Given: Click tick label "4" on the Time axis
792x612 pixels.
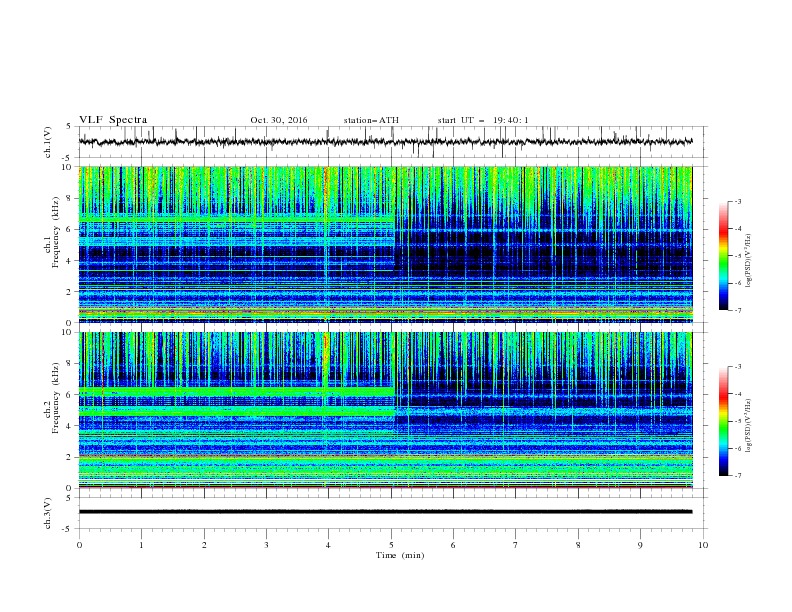Looking at the screenshot, I should tap(329, 545).
